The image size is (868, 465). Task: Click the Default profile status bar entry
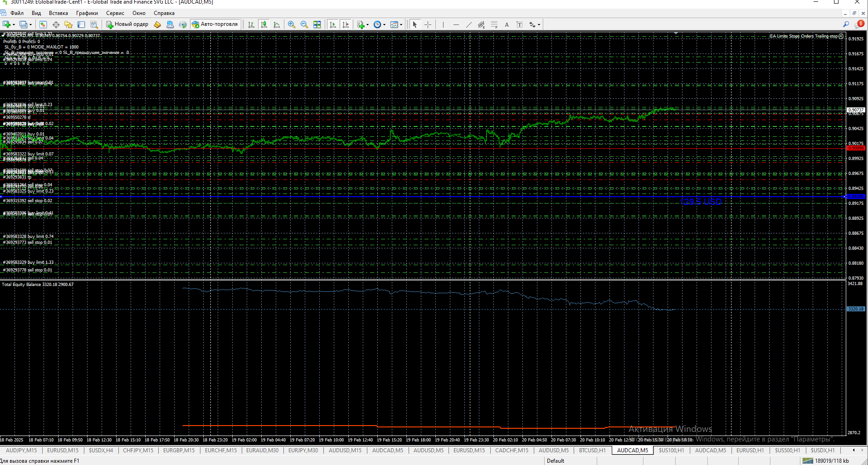[556, 461]
